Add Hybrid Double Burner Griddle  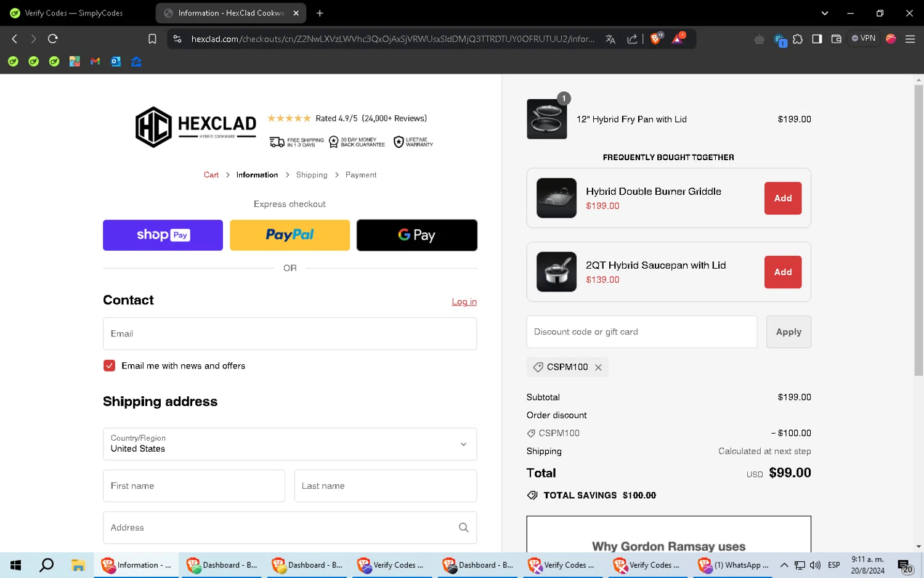783,198
